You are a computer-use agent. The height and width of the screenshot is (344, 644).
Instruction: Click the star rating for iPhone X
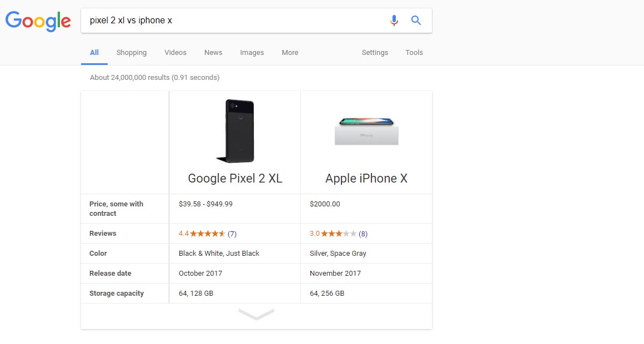point(339,234)
